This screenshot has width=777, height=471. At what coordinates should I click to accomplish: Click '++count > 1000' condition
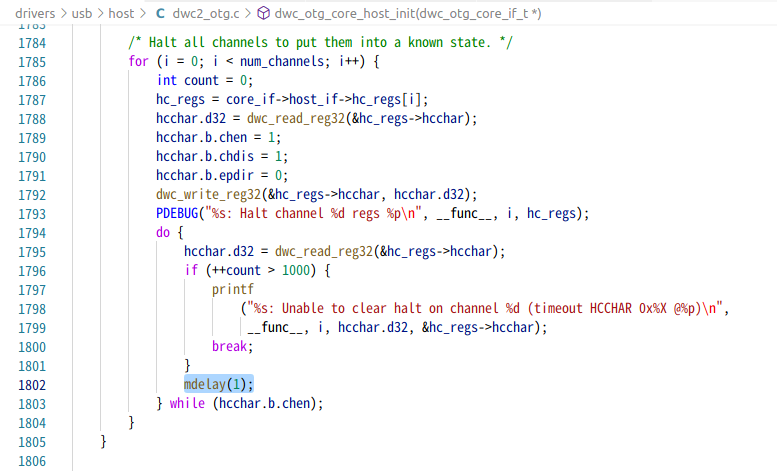(261, 270)
